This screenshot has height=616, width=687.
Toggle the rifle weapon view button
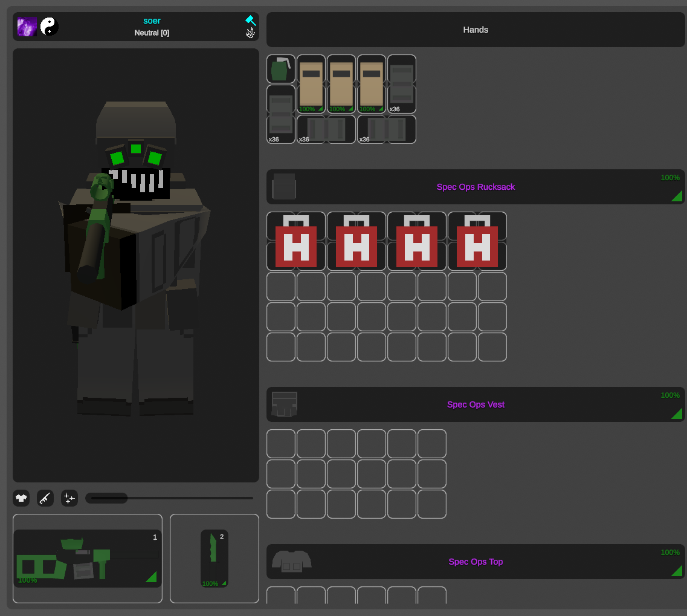tap(45, 498)
